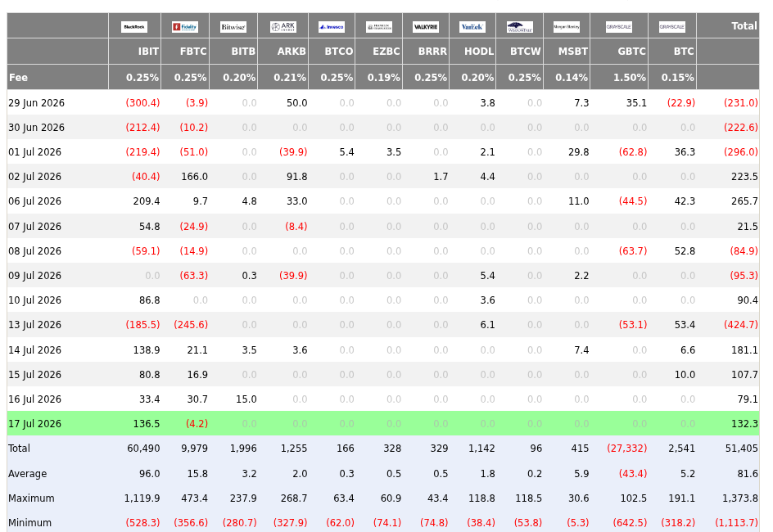Click the Morgan Stanley logo above MSBT

click(567, 26)
